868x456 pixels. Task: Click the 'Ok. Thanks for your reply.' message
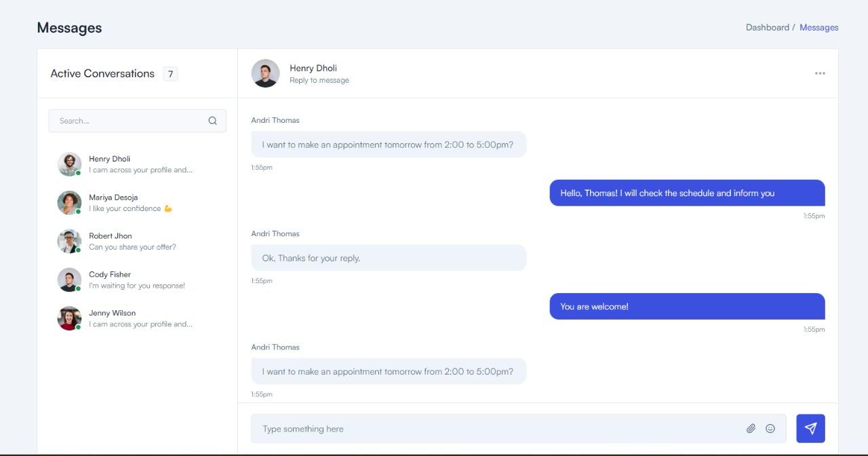(x=389, y=258)
